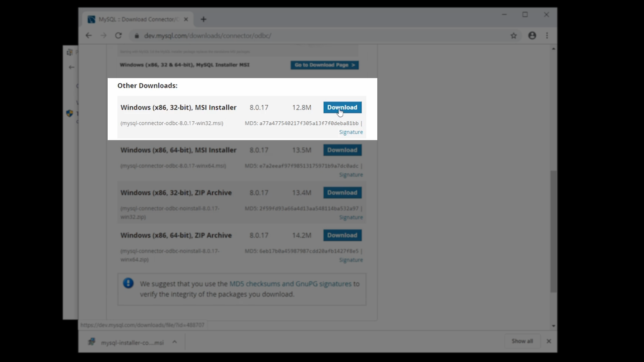Image resolution: width=644 pixels, height=362 pixels.
Task: Open the user profile icon
Action: 532,36
